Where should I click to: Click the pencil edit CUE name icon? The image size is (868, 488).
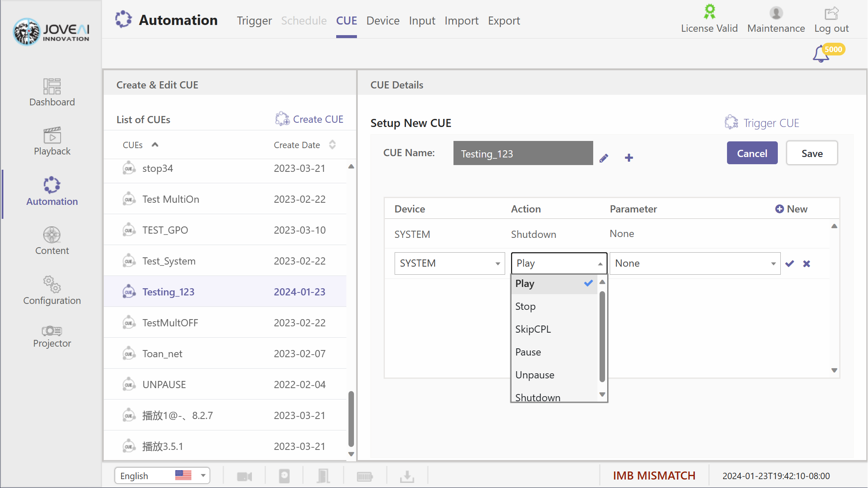pyautogui.click(x=604, y=158)
